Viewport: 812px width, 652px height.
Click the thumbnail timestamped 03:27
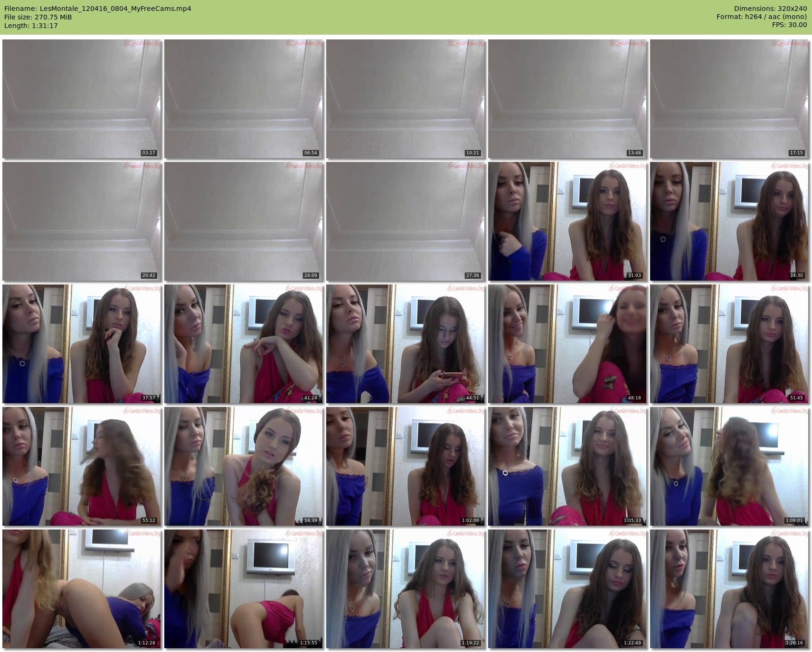(82, 99)
